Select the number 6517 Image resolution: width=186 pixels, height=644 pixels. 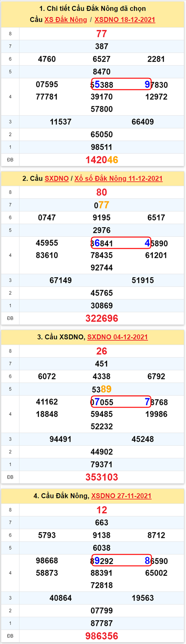[x=156, y=217]
